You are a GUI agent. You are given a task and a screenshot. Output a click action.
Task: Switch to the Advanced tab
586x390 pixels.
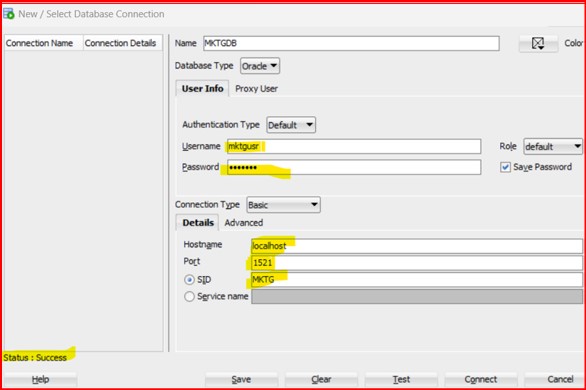pos(244,223)
